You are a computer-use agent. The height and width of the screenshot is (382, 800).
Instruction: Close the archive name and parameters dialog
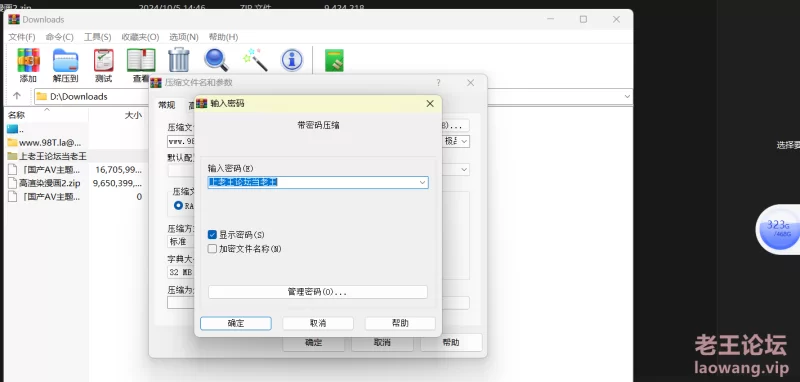470,83
